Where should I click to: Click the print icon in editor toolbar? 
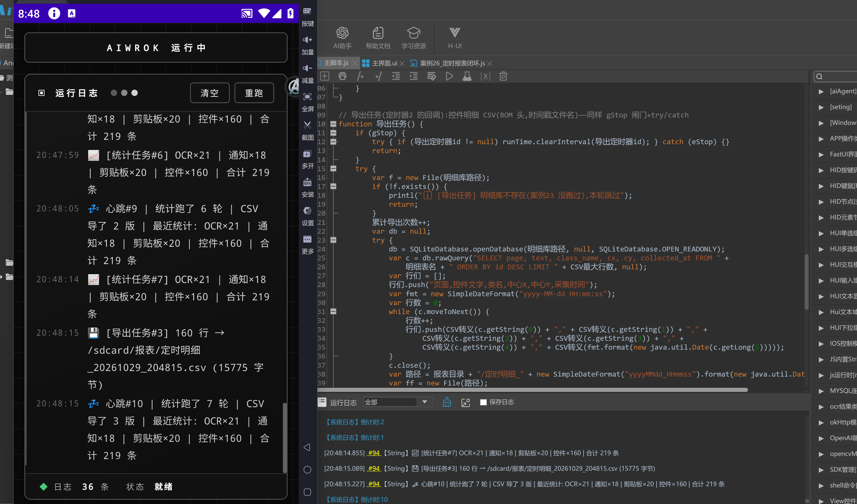pos(342,76)
